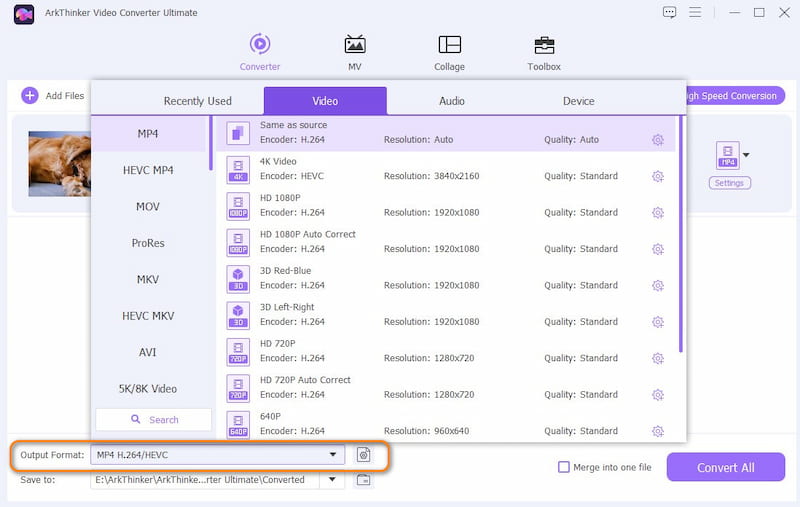This screenshot has height=507, width=800.
Task: Click the format Search field
Action: click(154, 420)
